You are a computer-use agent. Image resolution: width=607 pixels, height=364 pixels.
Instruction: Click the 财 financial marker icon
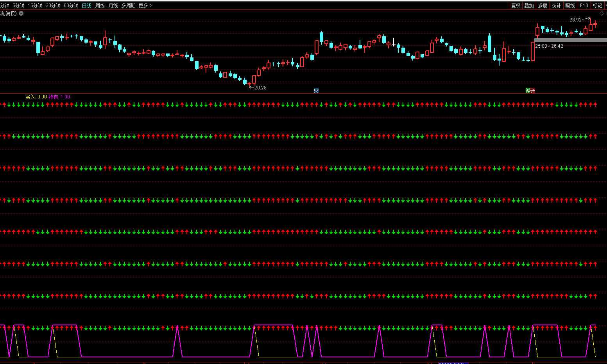tap(316, 91)
